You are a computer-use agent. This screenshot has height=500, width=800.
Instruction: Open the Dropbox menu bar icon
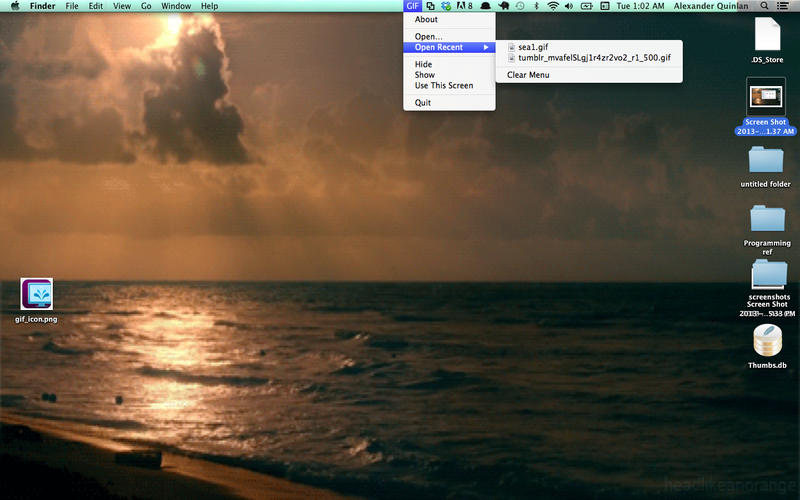446,6
